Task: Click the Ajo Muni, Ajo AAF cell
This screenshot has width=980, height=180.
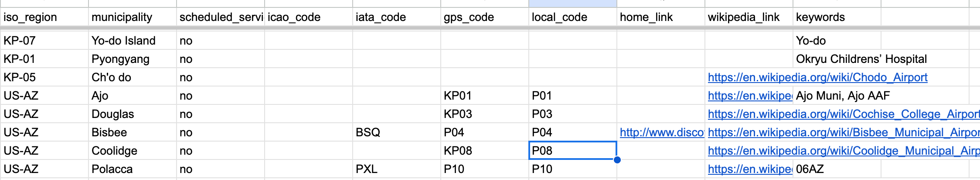Action: tap(843, 96)
